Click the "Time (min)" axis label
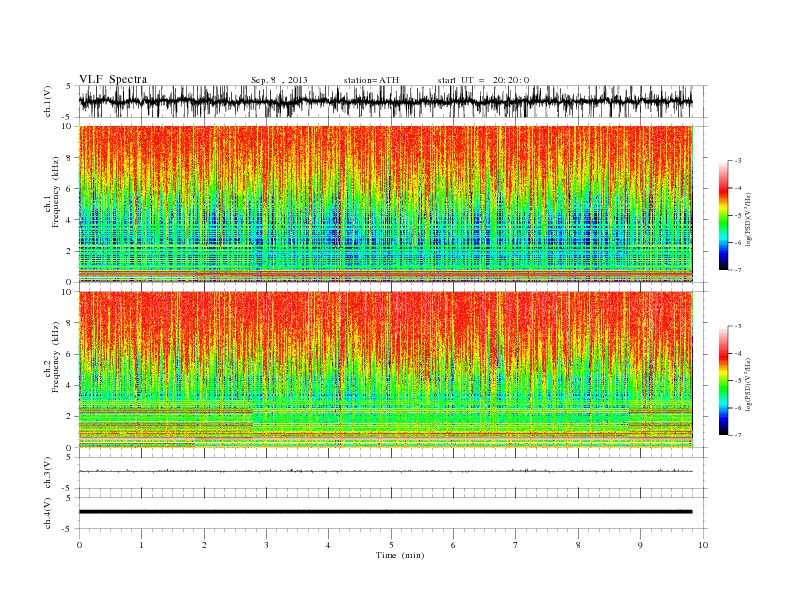This screenshot has height=612, width=792. coord(400,555)
